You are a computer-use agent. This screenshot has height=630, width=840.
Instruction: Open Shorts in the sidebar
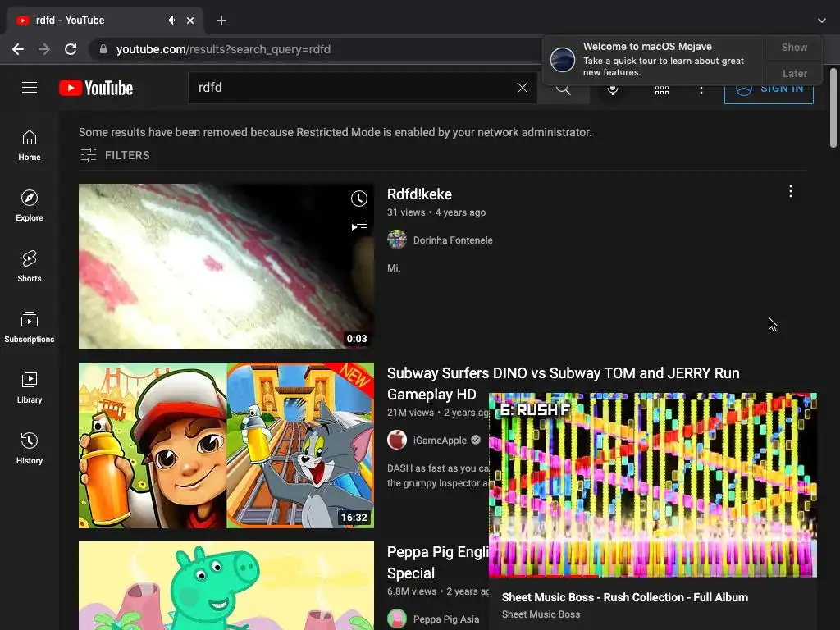(30, 267)
